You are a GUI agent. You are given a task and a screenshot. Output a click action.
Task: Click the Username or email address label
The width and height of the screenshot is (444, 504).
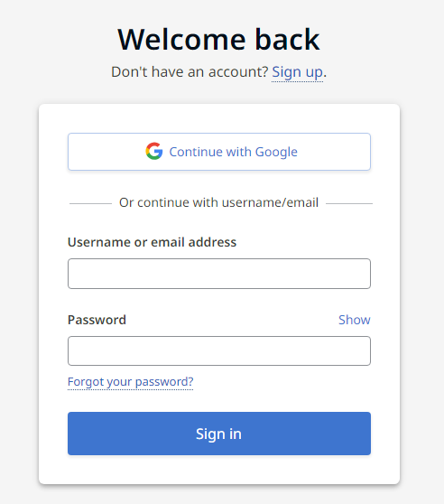[152, 242]
